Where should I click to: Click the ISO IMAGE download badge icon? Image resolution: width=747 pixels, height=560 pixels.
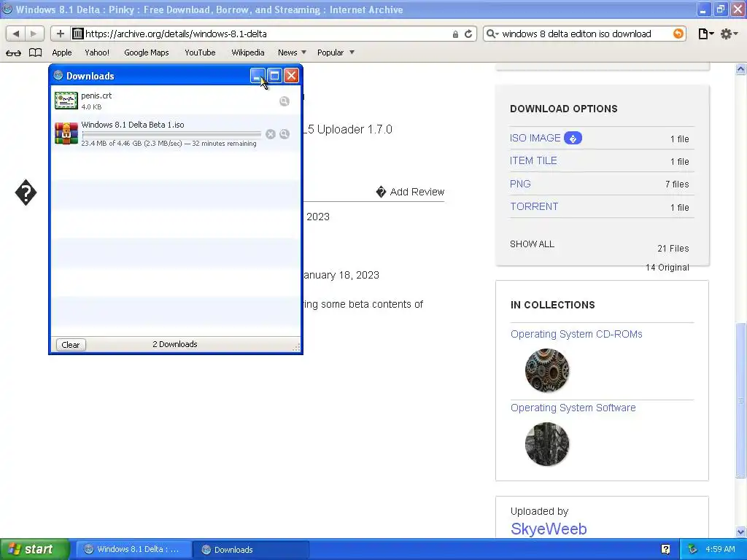pos(573,138)
